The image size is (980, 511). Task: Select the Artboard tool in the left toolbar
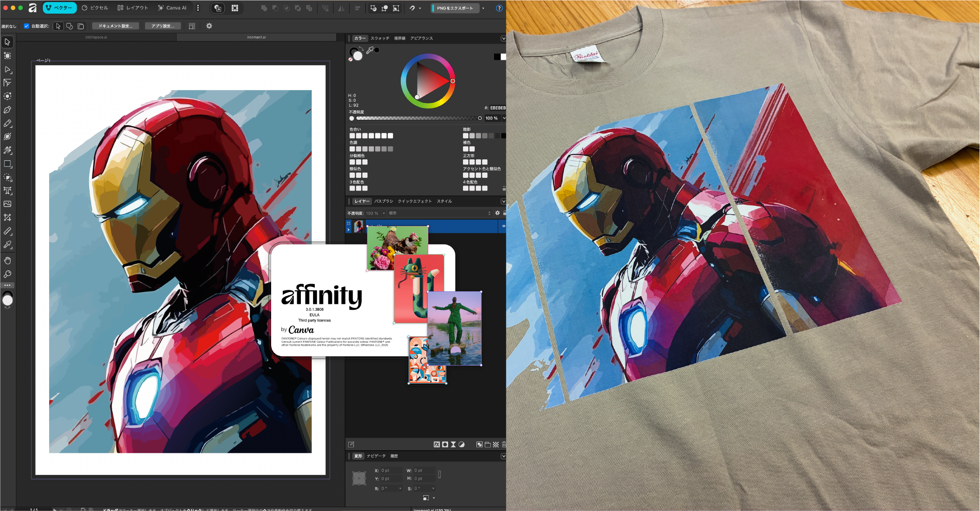point(8,56)
